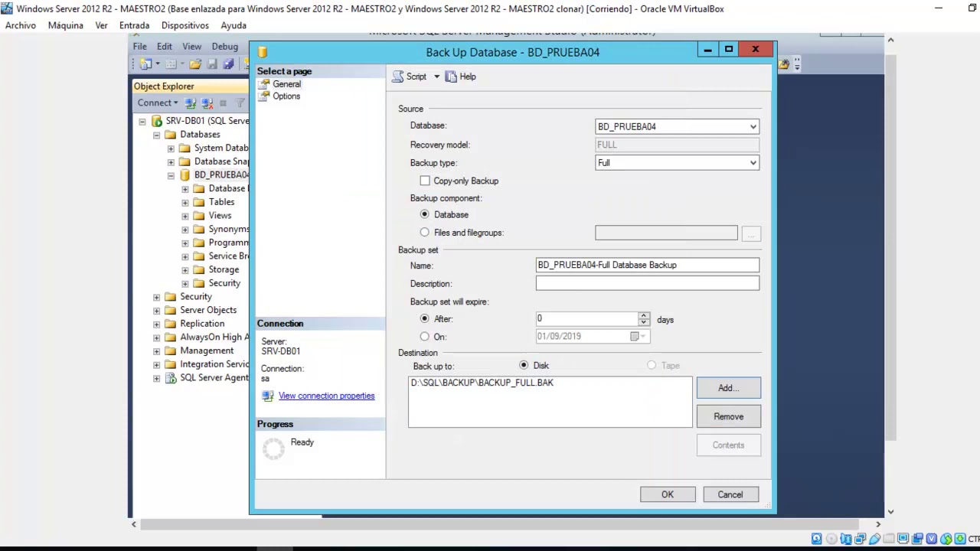Image resolution: width=980 pixels, height=551 pixels.
Task: Collapse the SRV-DB01 server node
Action: pyautogui.click(x=142, y=121)
